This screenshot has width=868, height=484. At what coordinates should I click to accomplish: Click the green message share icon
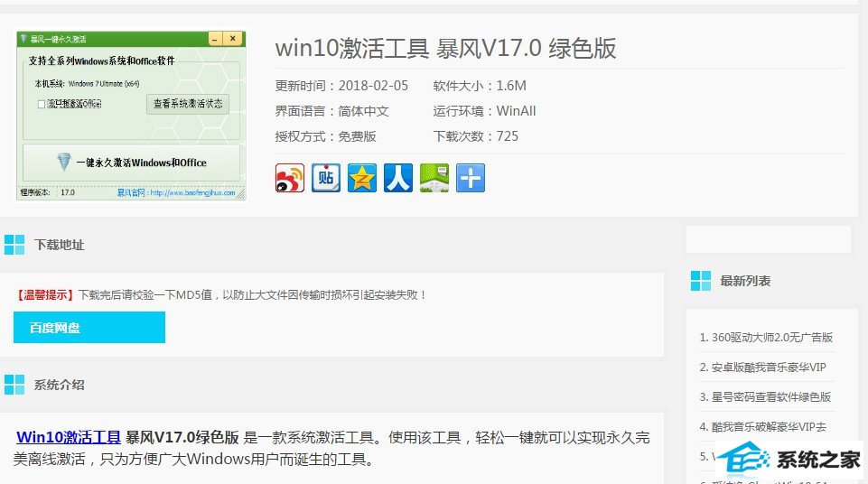434,178
